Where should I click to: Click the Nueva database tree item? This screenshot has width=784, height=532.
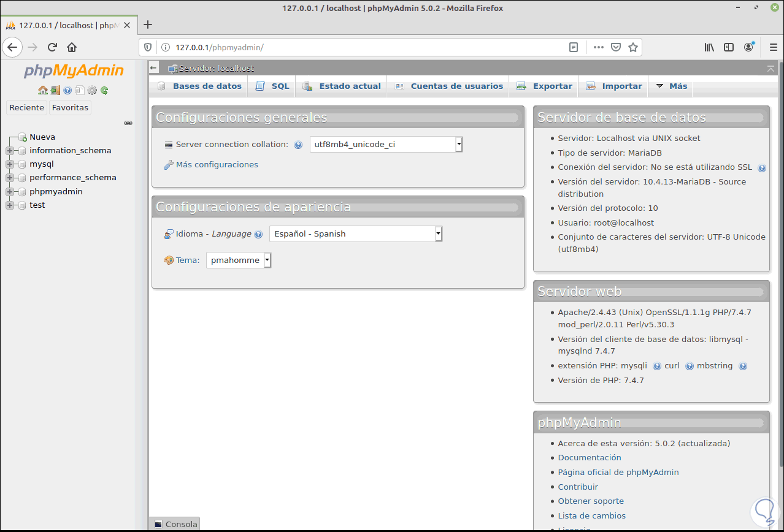coord(42,137)
